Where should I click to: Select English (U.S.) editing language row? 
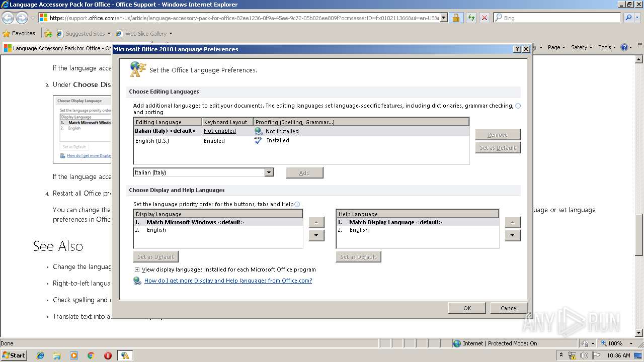tap(301, 141)
